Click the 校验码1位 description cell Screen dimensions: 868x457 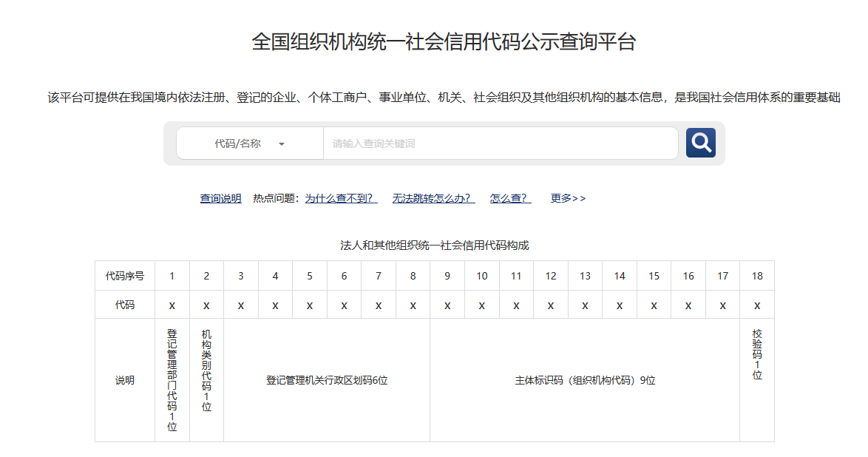point(757,380)
